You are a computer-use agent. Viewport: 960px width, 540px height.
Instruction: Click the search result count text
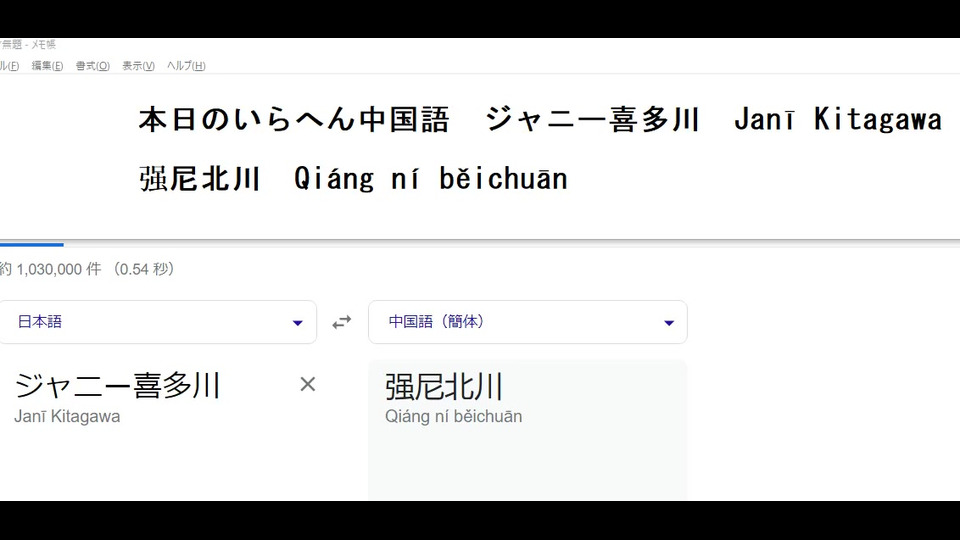[87, 269]
